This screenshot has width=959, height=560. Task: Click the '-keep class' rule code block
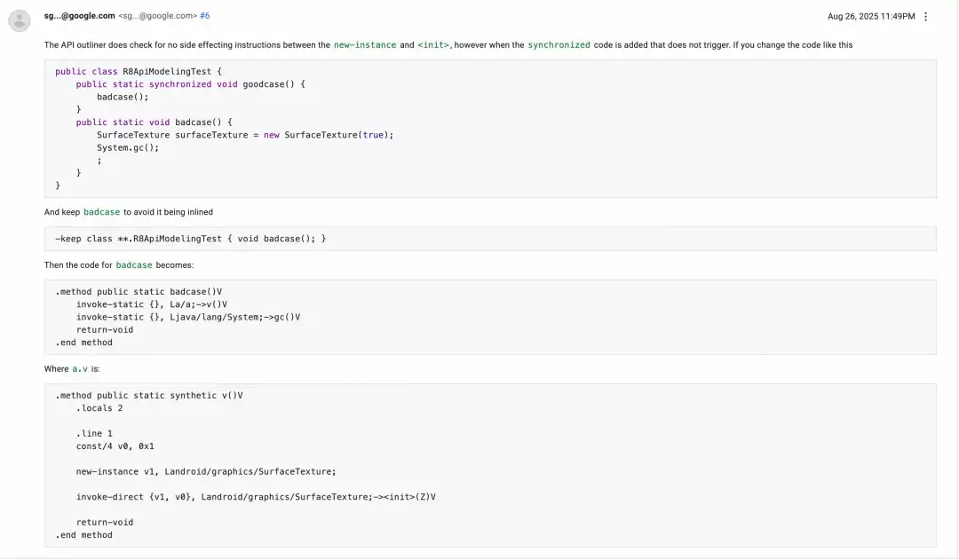click(191, 239)
